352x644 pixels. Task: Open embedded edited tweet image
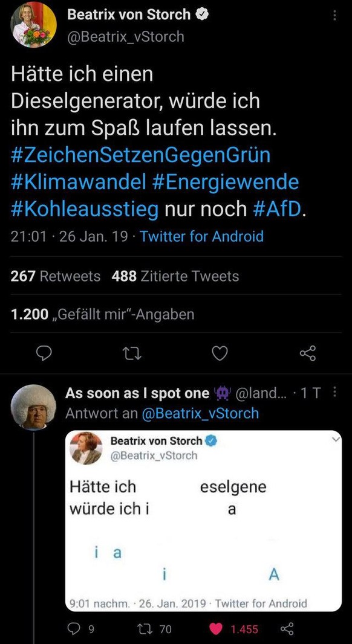(x=204, y=521)
